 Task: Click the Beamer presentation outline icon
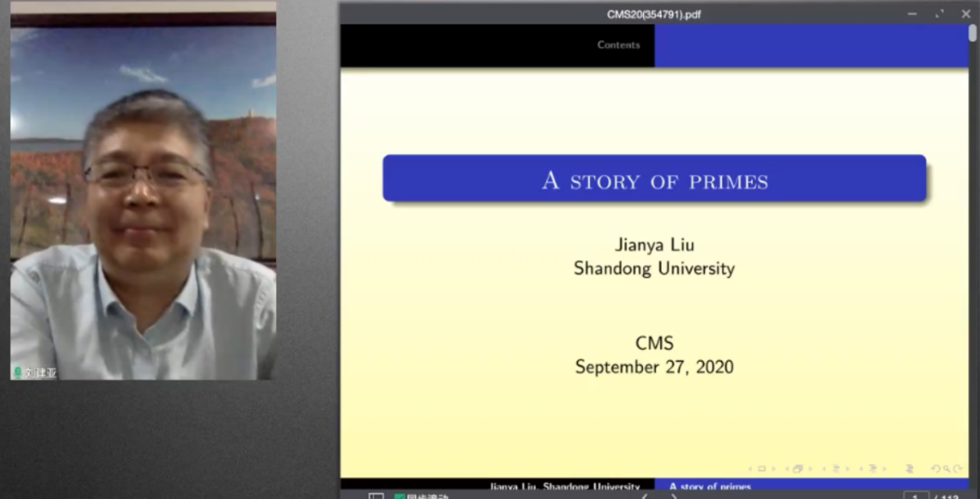coord(909,469)
